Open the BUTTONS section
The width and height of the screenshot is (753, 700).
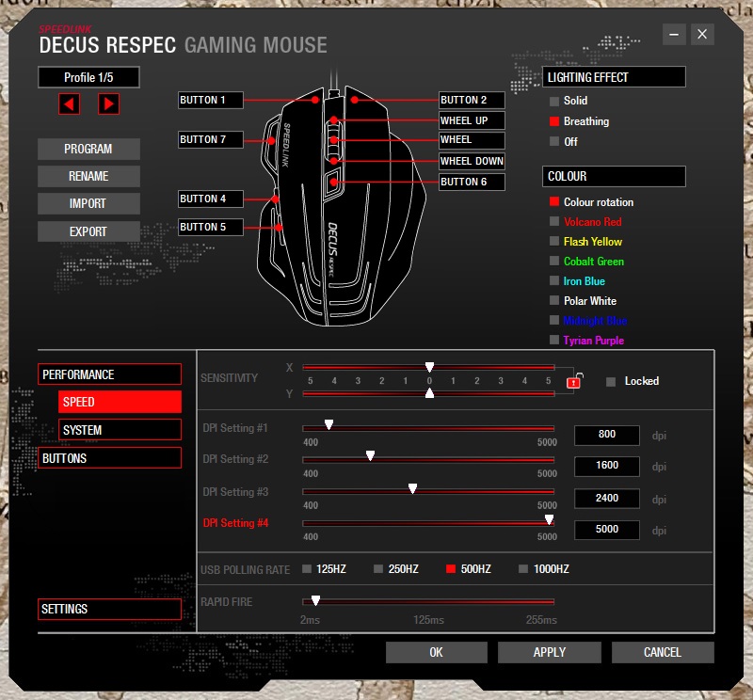click(109, 458)
